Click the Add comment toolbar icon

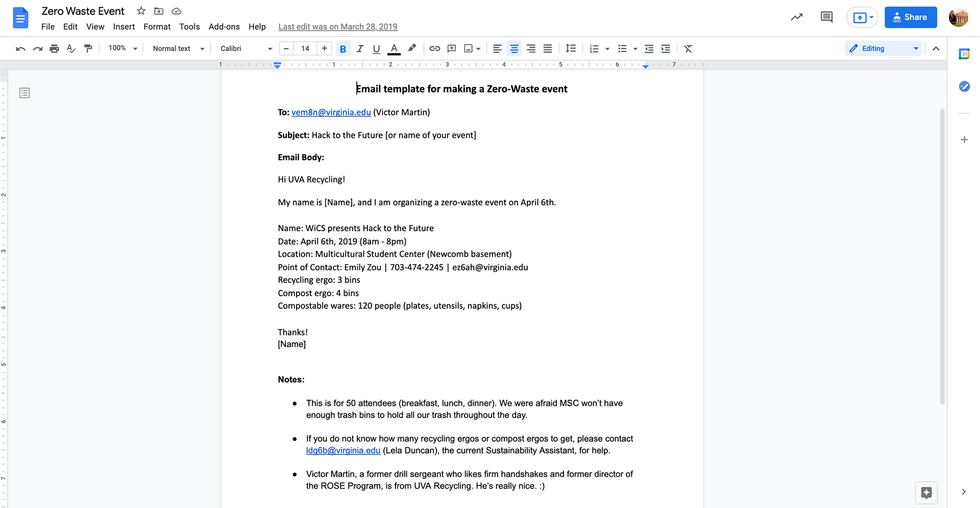point(451,49)
